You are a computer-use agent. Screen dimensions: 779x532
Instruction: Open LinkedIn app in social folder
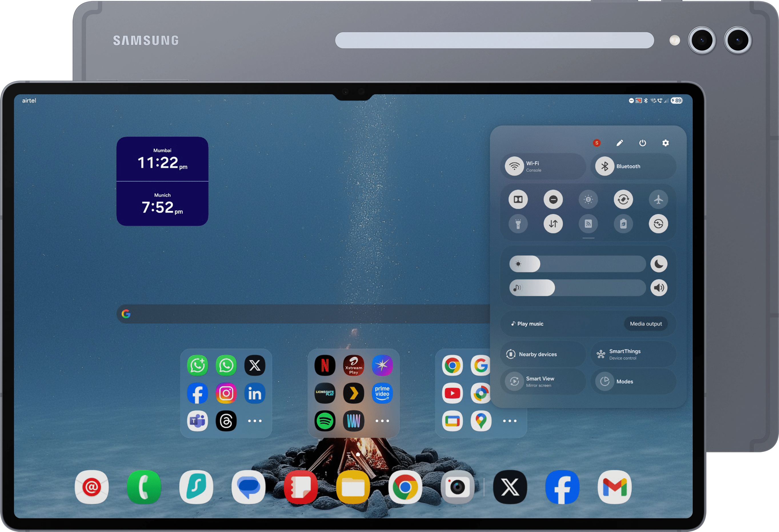coord(255,393)
